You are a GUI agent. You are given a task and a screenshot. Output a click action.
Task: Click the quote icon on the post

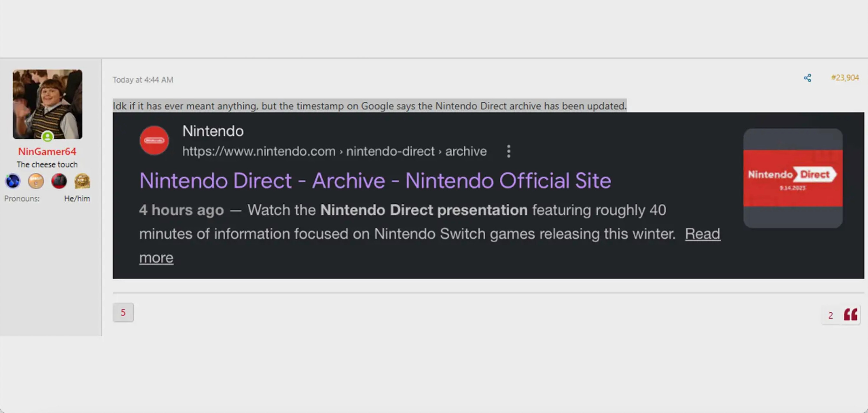(850, 315)
